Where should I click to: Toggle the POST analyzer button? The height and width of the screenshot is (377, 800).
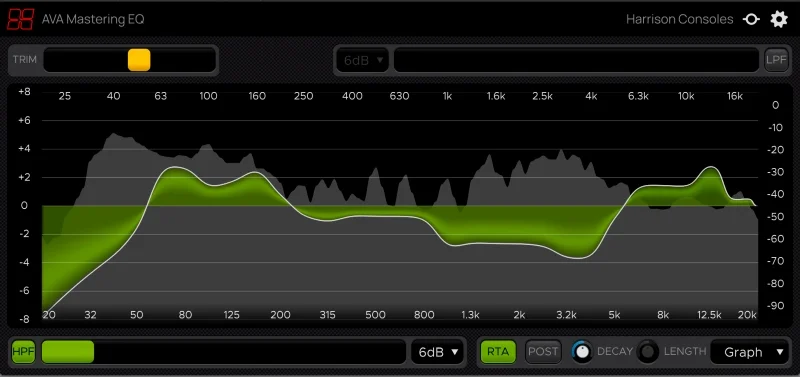[543, 351]
